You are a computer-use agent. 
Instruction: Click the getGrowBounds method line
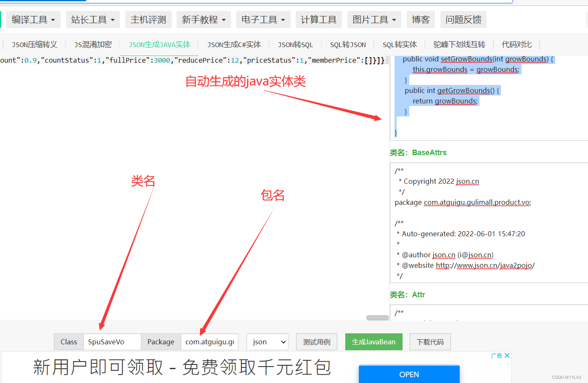pos(452,90)
